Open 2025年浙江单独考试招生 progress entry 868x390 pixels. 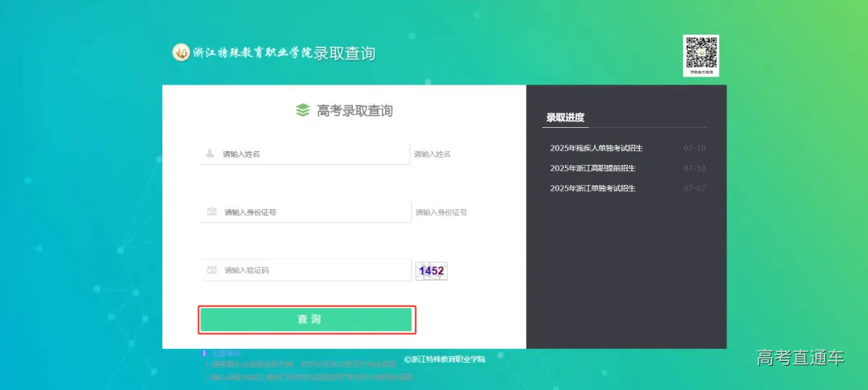coord(592,188)
